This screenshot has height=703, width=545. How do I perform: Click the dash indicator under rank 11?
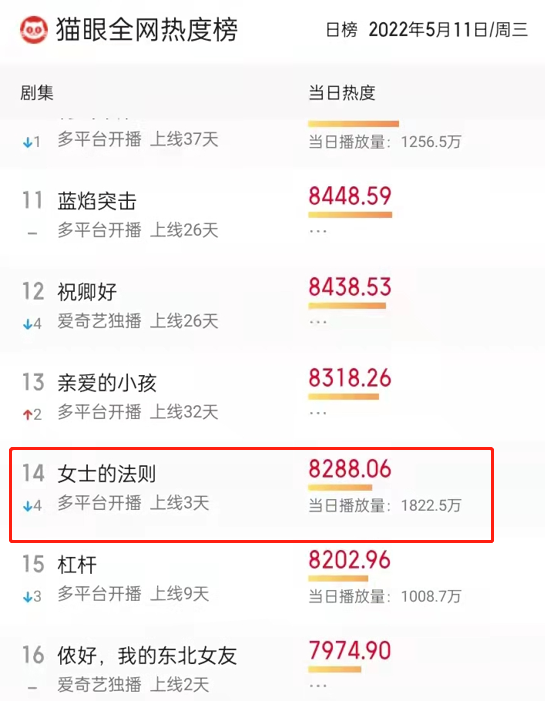[x=32, y=233]
